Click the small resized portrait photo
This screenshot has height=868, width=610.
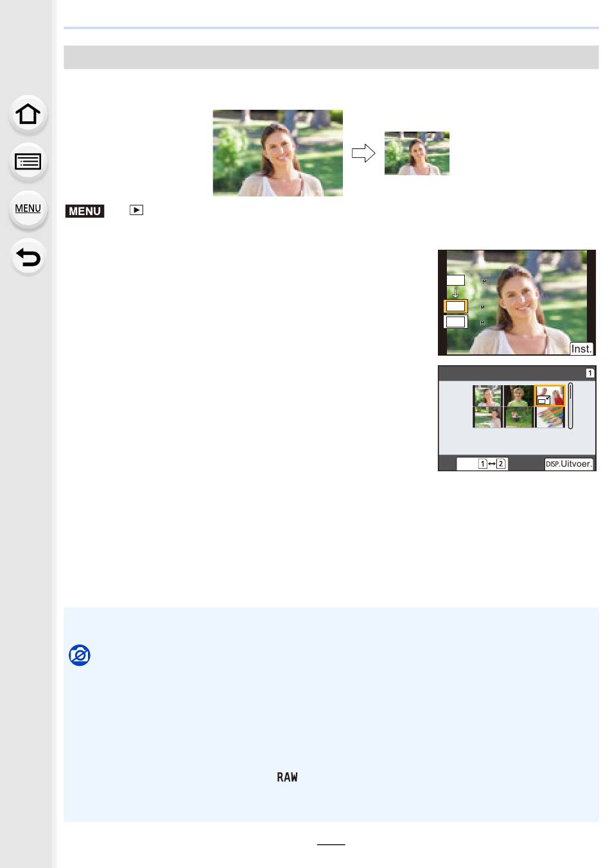[x=417, y=153]
